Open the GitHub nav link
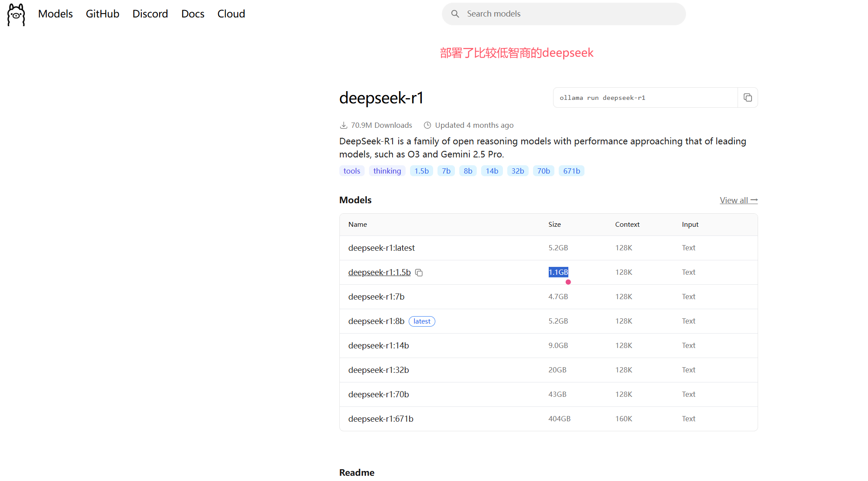Viewport: 868px width, 481px height. [x=103, y=14]
